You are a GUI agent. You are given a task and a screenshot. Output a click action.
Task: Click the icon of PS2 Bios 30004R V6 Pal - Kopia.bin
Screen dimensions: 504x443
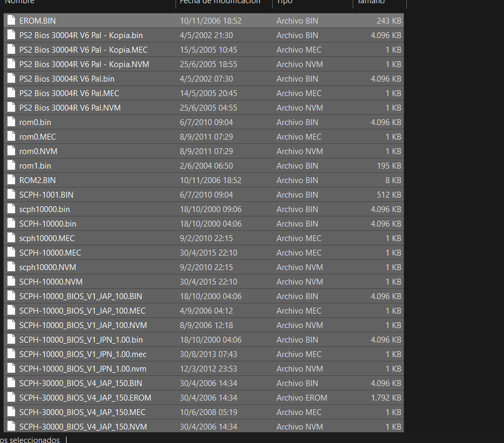(x=11, y=35)
